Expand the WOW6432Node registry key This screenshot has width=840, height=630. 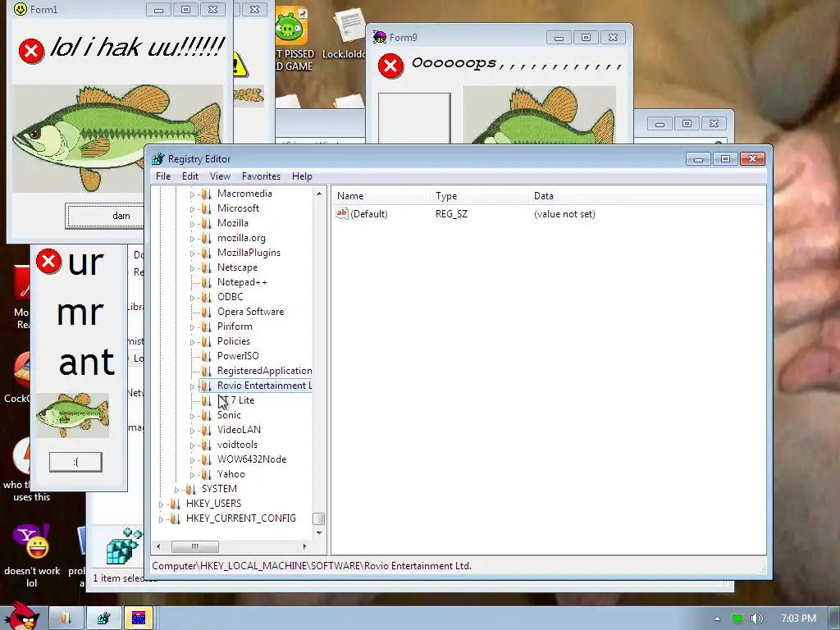[192, 459]
